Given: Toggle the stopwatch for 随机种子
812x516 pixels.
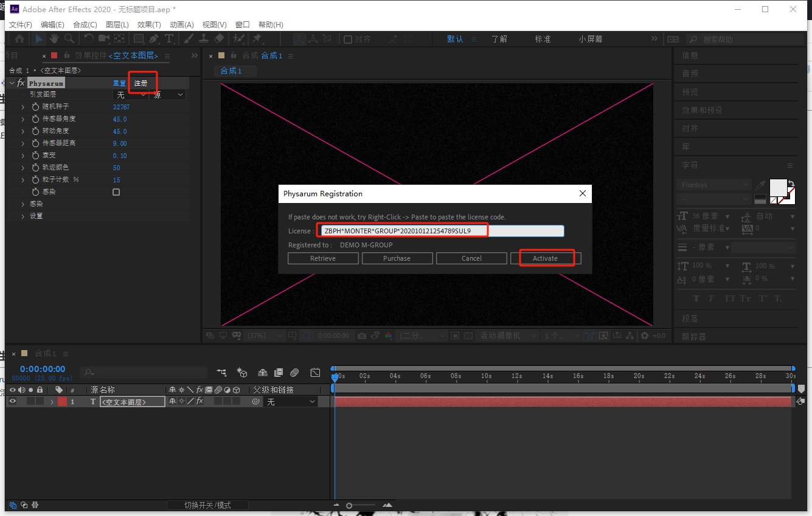Looking at the screenshot, I should tap(35, 107).
